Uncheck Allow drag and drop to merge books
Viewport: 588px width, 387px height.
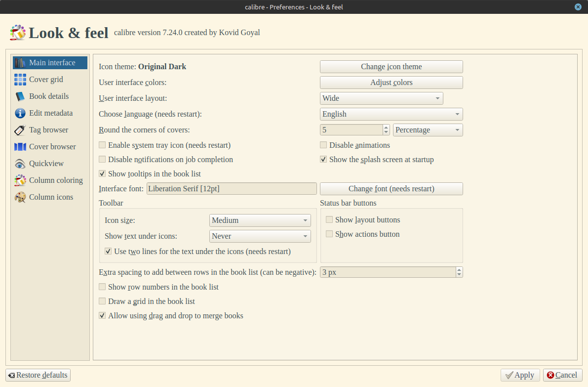(x=102, y=316)
